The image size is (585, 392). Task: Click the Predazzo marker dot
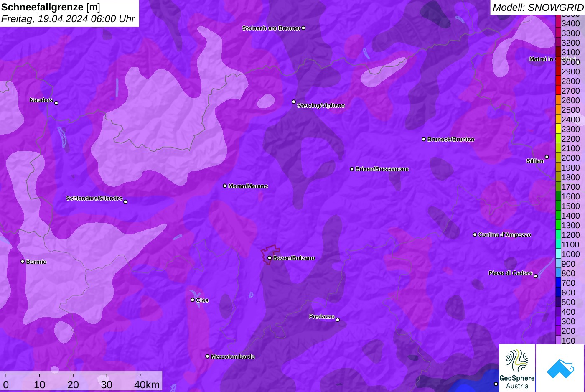tap(338, 320)
